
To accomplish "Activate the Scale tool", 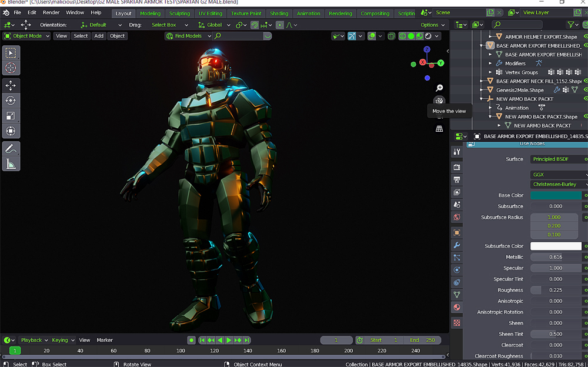I will click(x=11, y=116).
